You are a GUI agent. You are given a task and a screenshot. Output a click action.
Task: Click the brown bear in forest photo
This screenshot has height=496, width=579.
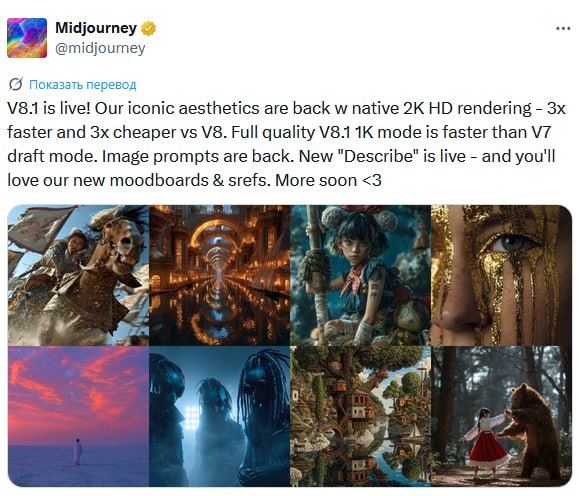click(531, 430)
